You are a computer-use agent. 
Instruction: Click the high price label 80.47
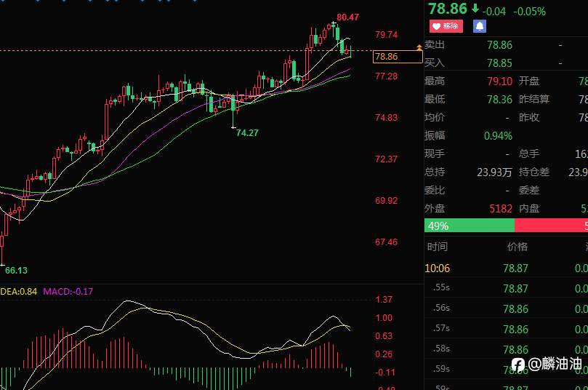(347, 17)
